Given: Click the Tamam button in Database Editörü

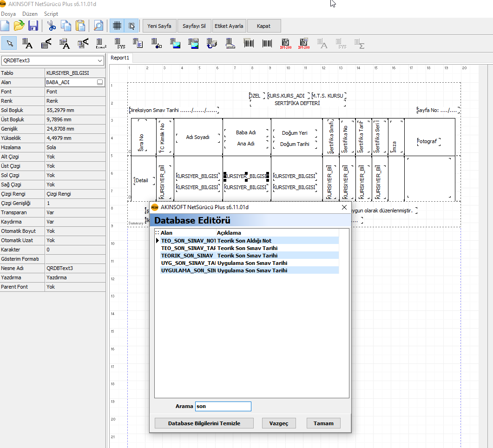Looking at the screenshot, I should 323,423.
